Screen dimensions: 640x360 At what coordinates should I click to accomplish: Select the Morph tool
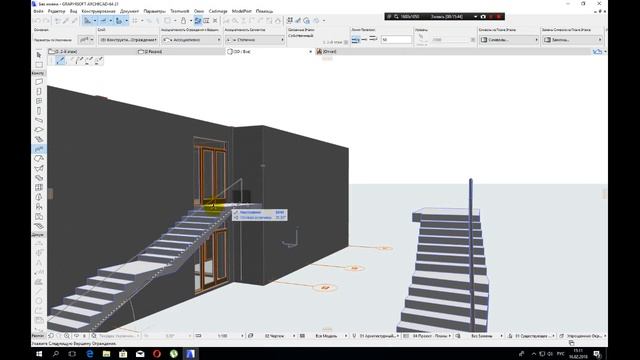[39, 197]
